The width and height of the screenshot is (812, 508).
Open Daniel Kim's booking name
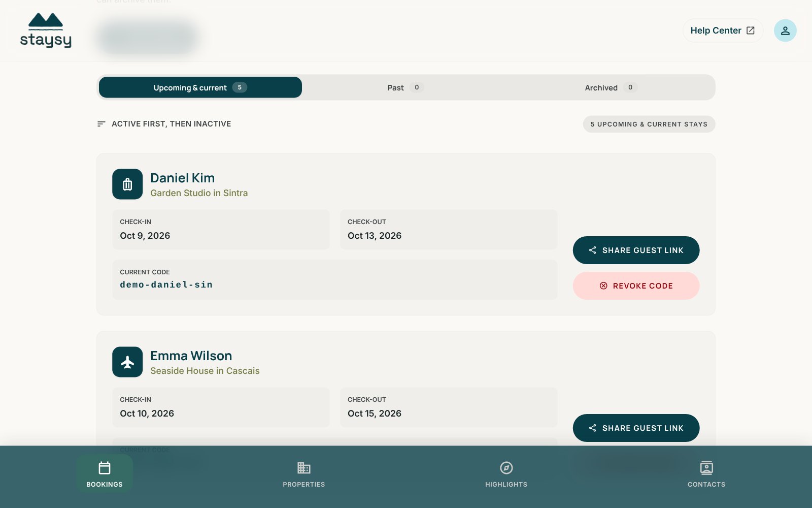click(183, 178)
